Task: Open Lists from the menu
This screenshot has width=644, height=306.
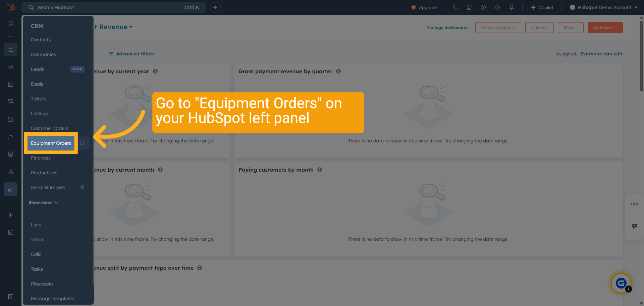Action: [36, 225]
